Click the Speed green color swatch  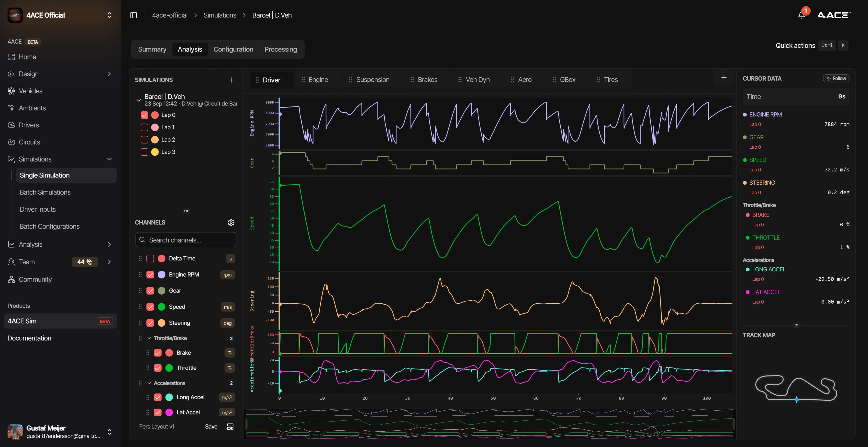(x=162, y=307)
